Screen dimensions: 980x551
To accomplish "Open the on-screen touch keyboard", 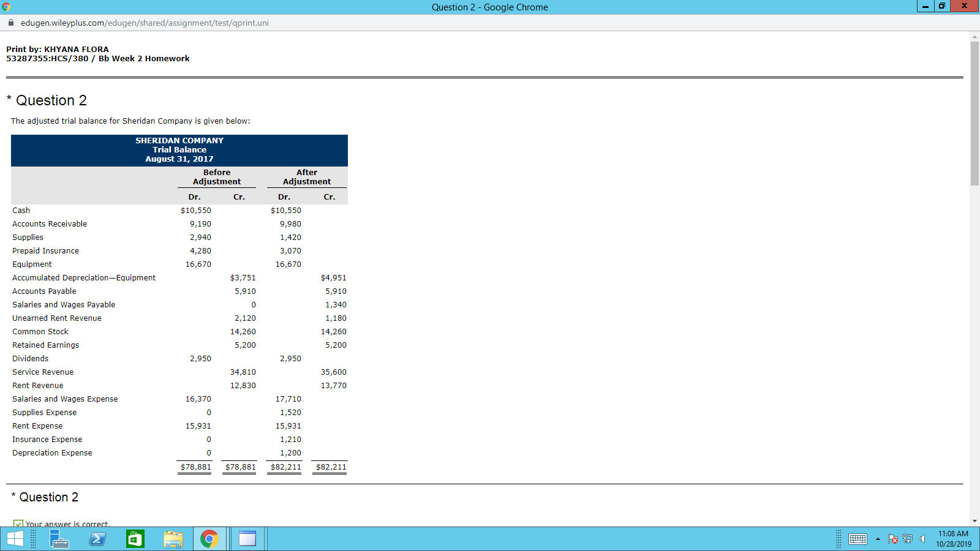I will [x=858, y=539].
